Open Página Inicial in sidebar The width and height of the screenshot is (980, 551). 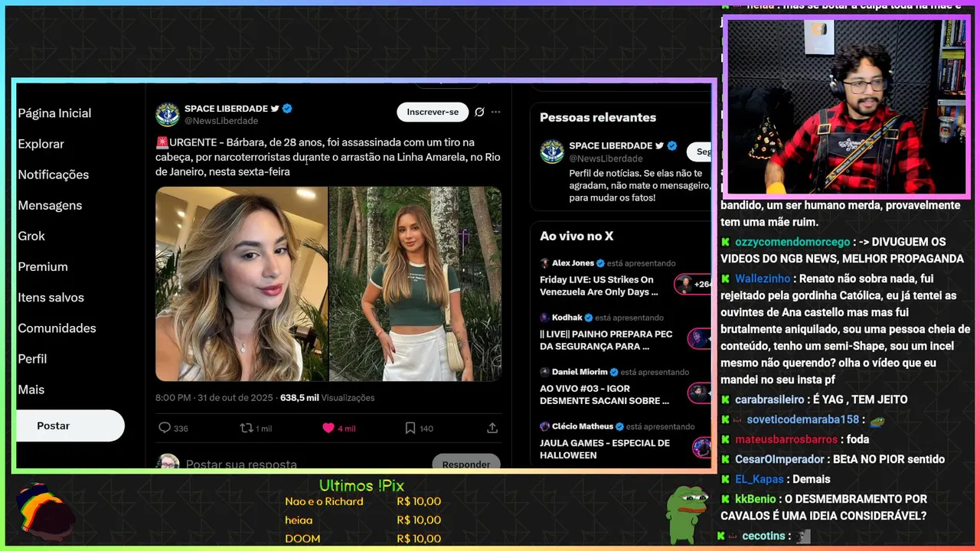(x=54, y=113)
